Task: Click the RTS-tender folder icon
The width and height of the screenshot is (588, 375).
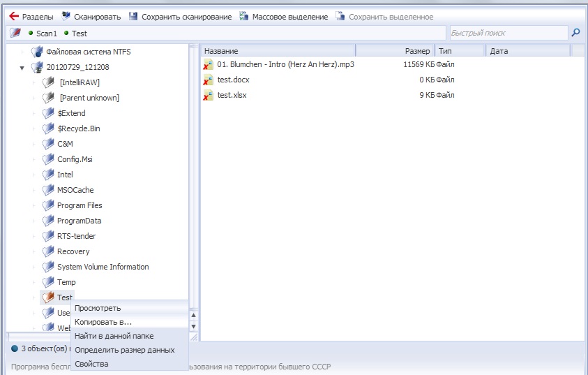Action: (x=48, y=236)
